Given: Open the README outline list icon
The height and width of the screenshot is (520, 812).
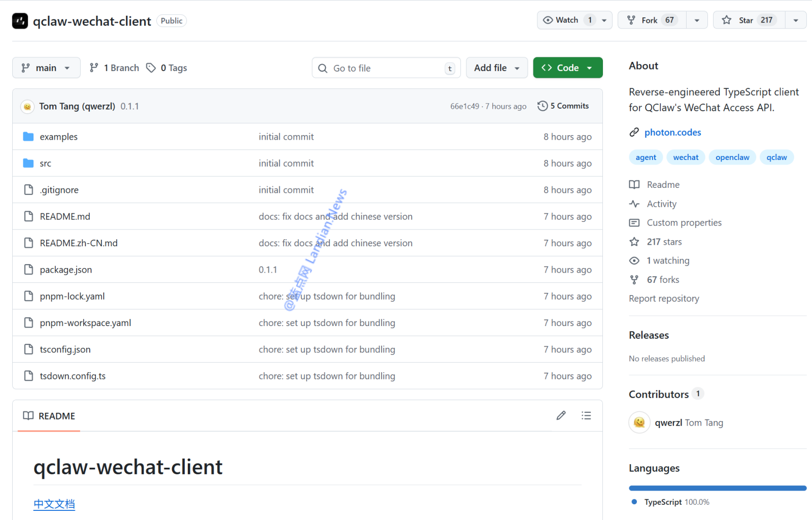Looking at the screenshot, I should [586, 416].
